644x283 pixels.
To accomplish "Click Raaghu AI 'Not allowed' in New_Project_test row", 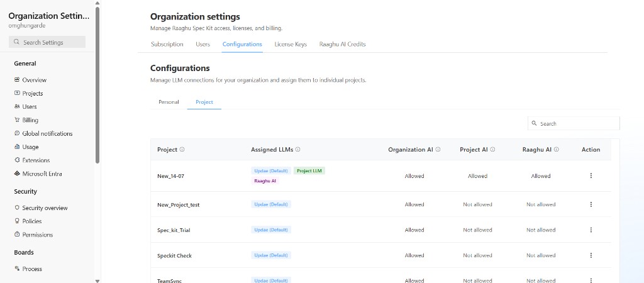I will (x=541, y=204).
